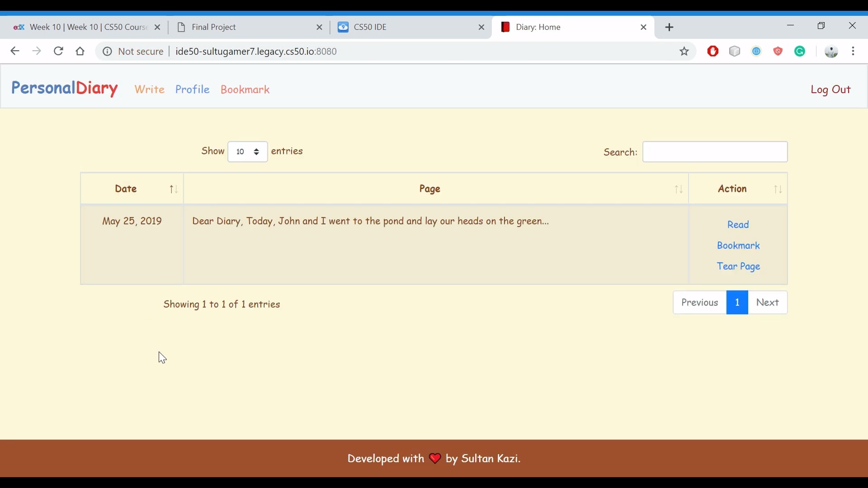Viewport: 868px width, 488px height.
Task: Sort table by Date column arrows
Action: pos(174,189)
